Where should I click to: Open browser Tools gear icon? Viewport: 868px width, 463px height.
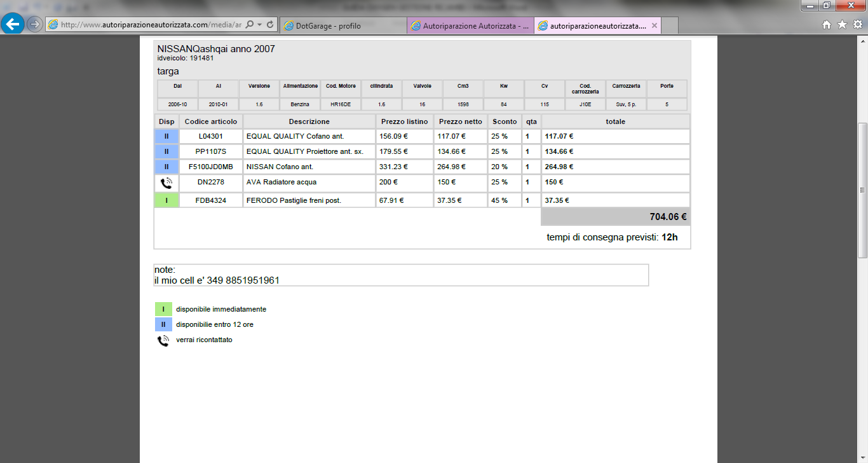[857, 25]
